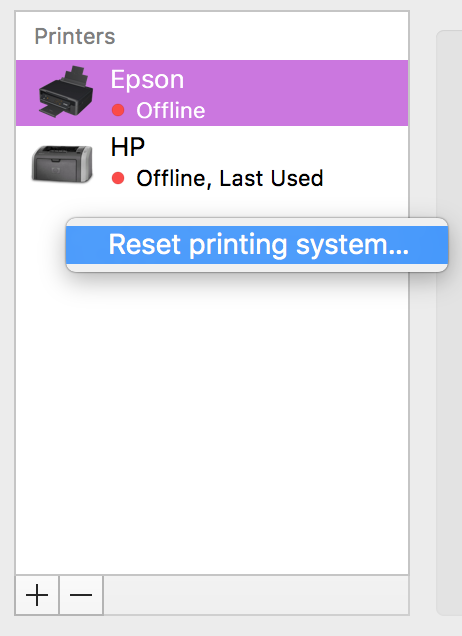Click empty white area below the context menu
462x636 pixels.
click(212, 422)
